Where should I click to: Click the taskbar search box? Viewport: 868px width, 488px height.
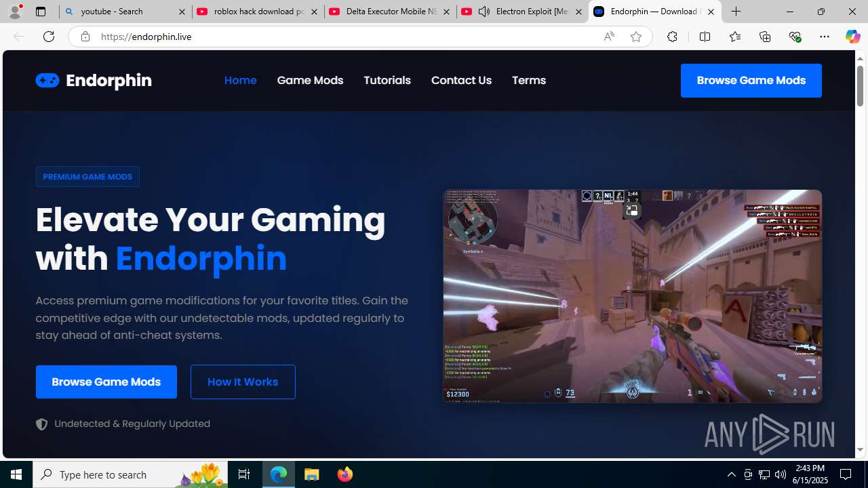130,474
